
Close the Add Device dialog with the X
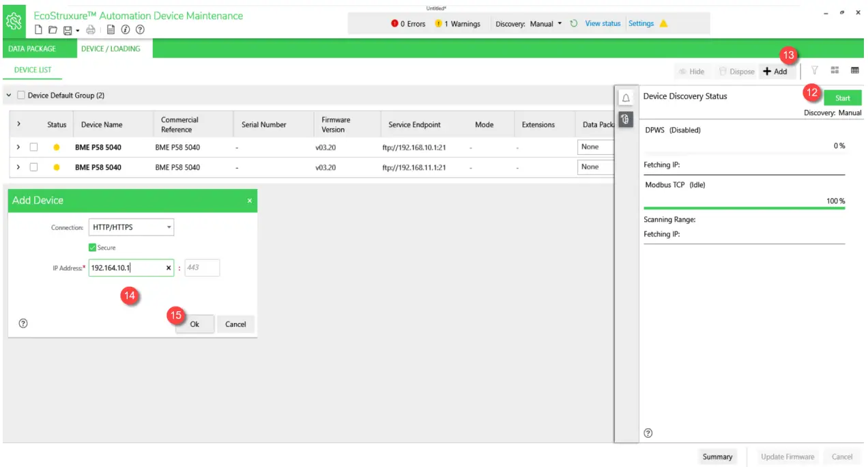click(250, 201)
